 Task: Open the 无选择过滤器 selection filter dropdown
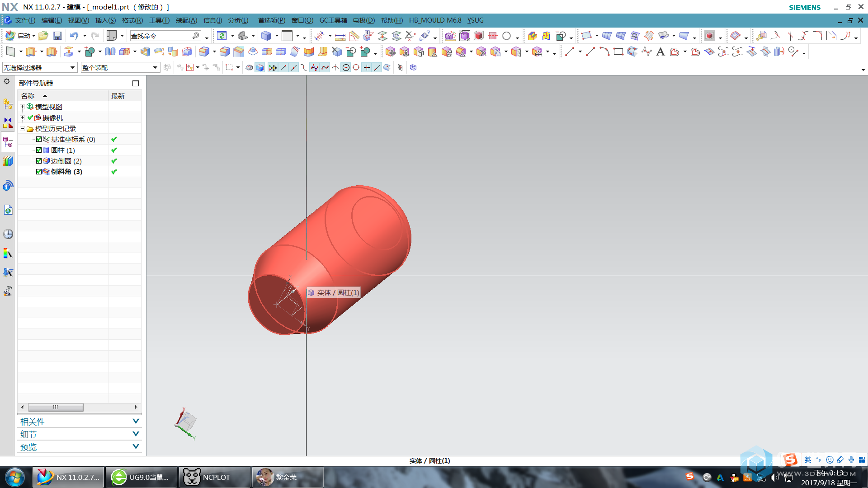(39, 68)
